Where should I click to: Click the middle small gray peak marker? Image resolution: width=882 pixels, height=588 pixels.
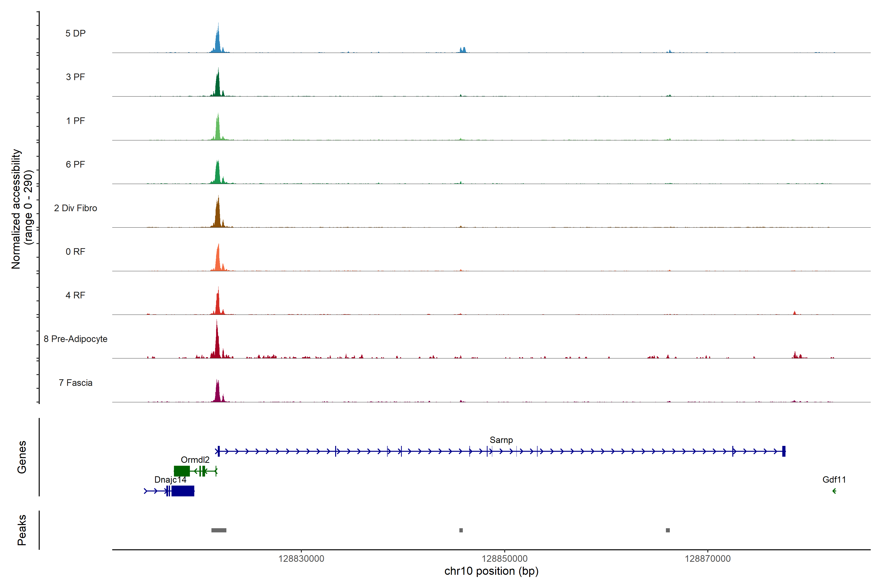pos(461,530)
